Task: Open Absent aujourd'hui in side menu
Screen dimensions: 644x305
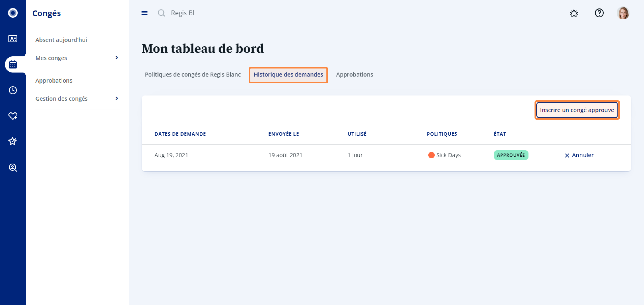Action: coord(61,40)
